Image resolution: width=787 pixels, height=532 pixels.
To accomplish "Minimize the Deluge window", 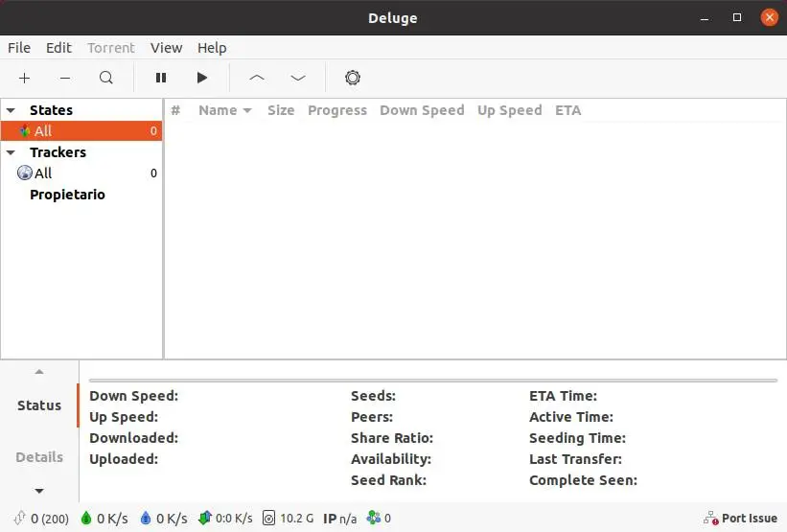I will coord(705,18).
